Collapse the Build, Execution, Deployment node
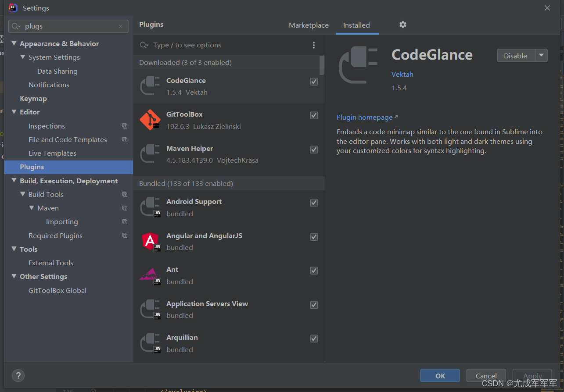The width and height of the screenshot is (564, 392). pyautogui.click(x=14, y=181)
